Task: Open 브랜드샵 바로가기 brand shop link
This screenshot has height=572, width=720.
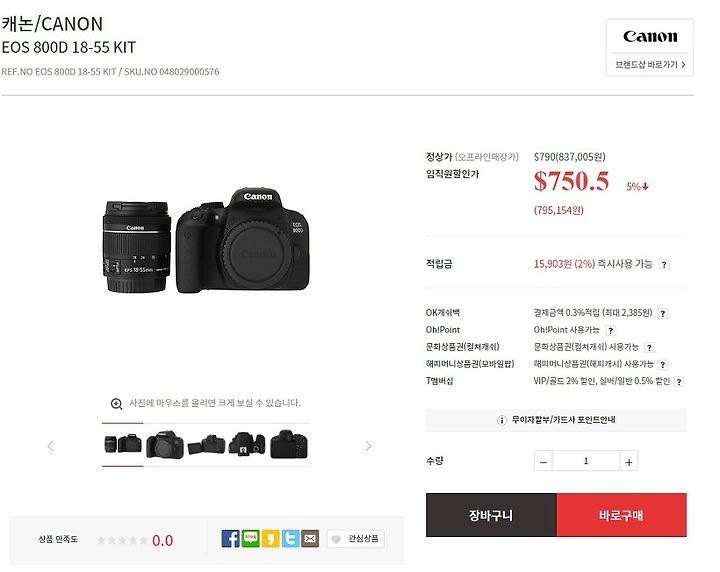Action: coord(650,65)
